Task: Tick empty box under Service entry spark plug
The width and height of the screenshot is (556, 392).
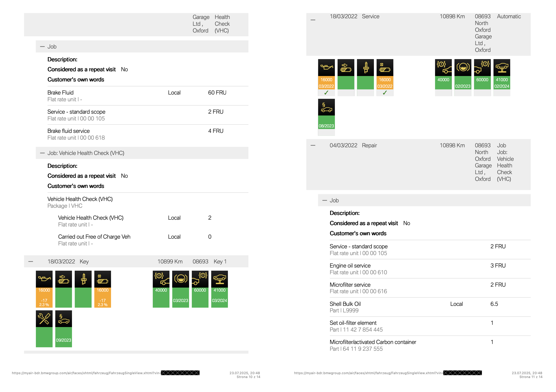Action: [365, 93]
